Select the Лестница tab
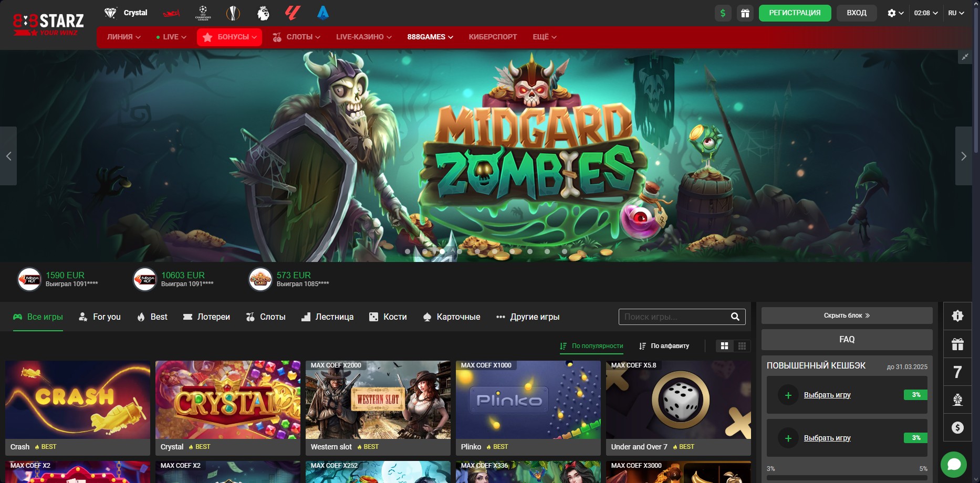This screenshot has height=483, width=980. (327, 317)
